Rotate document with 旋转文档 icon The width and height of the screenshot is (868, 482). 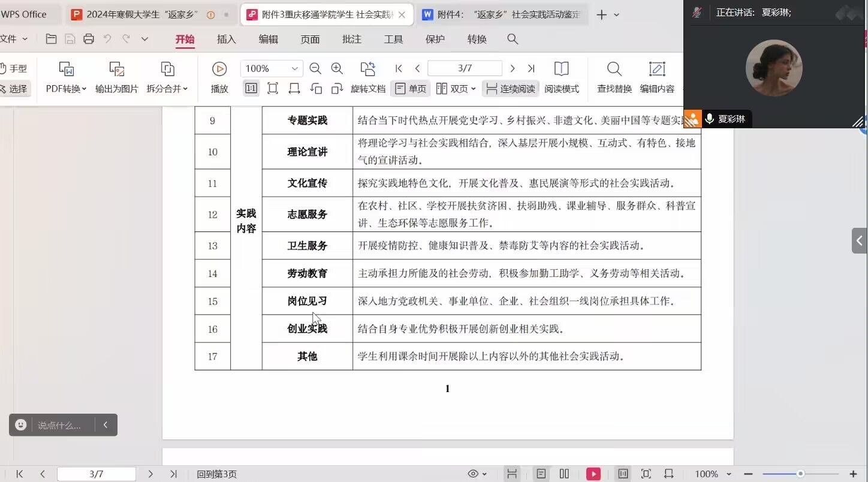tap(367, 69)
